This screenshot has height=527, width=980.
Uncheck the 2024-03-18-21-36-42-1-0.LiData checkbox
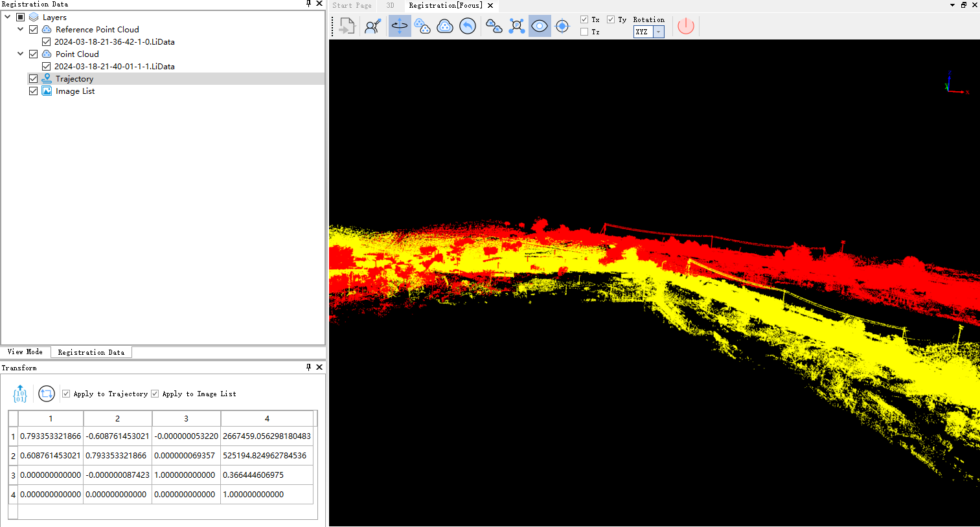pyautogui.click(x=46, y=41)
